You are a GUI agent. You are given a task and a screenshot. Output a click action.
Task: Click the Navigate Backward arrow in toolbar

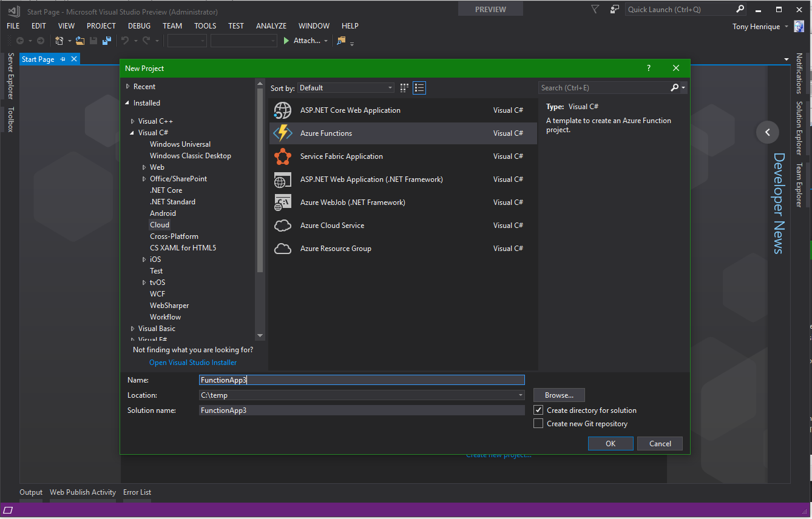20,41
